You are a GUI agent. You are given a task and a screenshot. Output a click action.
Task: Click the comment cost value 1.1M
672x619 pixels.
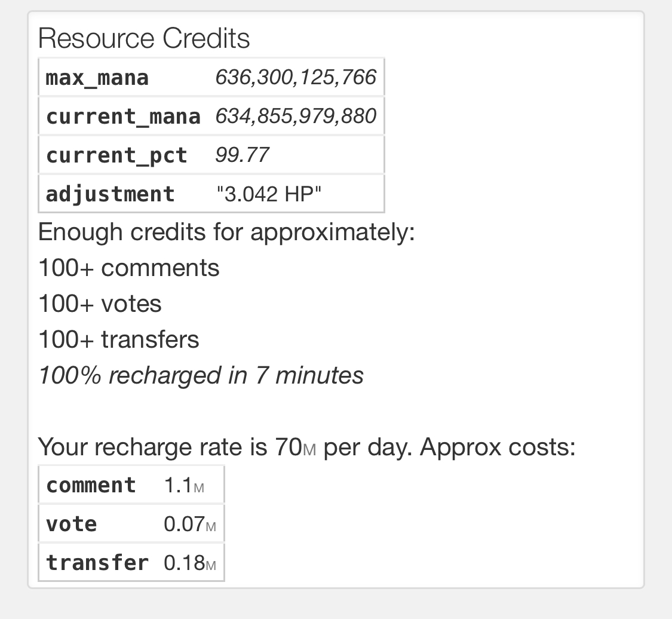[184, 485]
